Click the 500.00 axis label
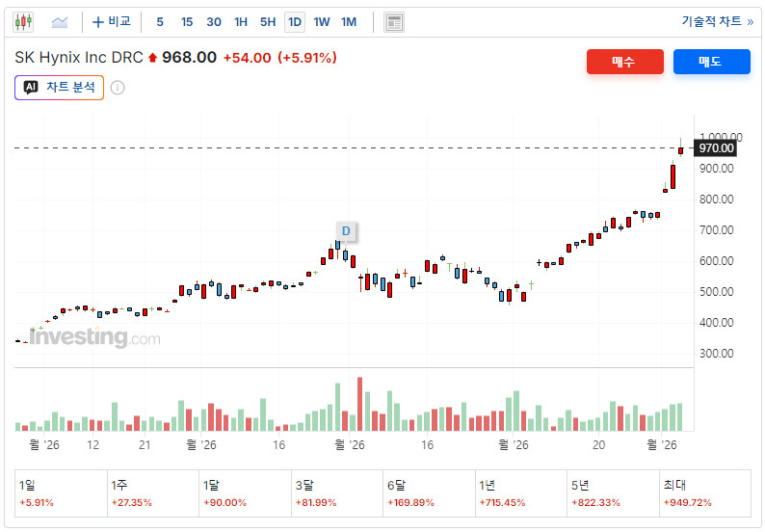 716,292
